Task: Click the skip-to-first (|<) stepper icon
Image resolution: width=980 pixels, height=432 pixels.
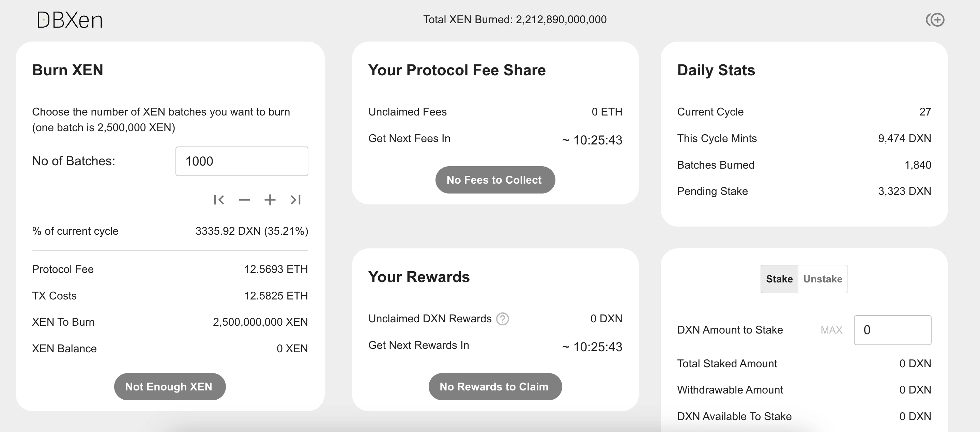Action: coord(217,200)
